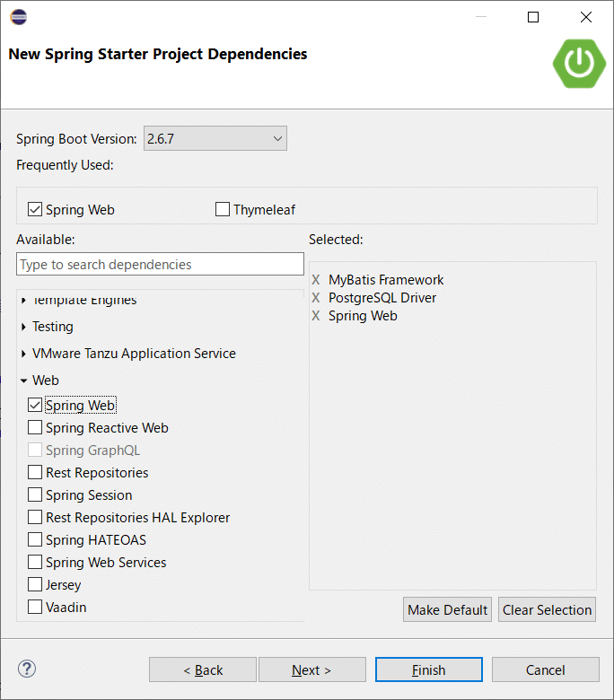Remove Spring Web via its X icon
This screenshot has height=700, width=614.
316,316
